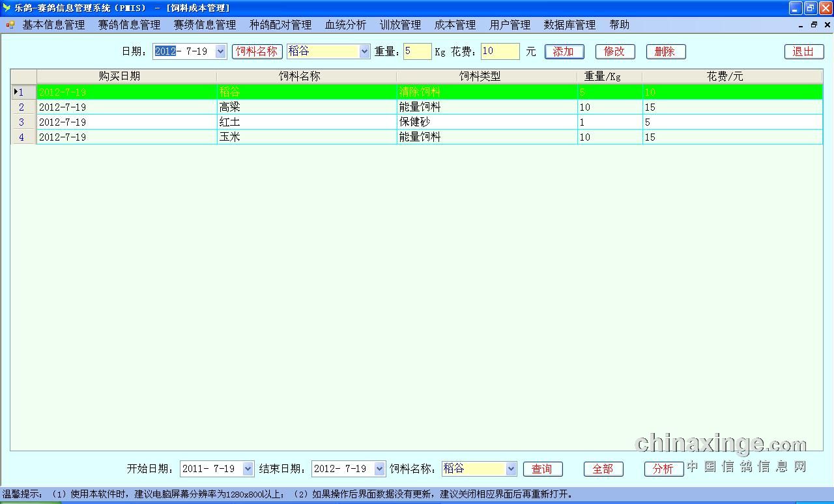Expand the 结束日期 date dropdown

(x=379, y=469)
